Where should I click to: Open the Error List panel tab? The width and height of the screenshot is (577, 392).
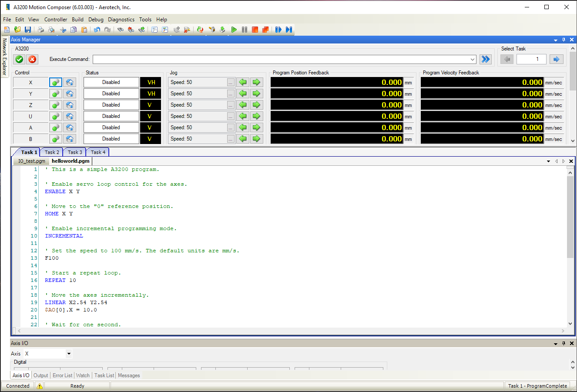[x=63, y=375]
